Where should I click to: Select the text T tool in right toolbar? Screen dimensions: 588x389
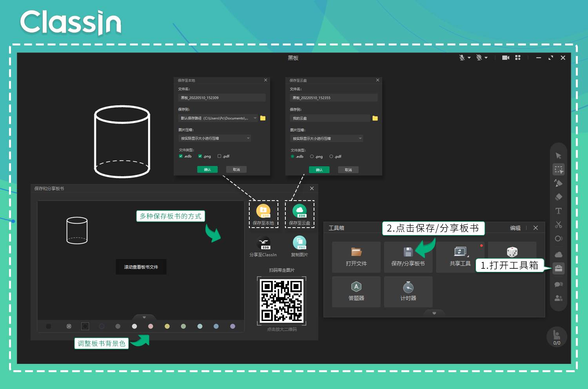[x=559, y=211]
